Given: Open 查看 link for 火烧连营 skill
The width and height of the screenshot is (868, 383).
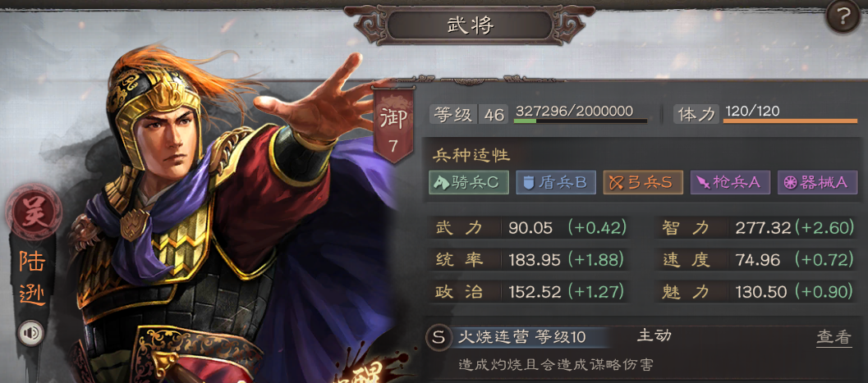Looking at the screenshot, I should [x=834, y=337].
